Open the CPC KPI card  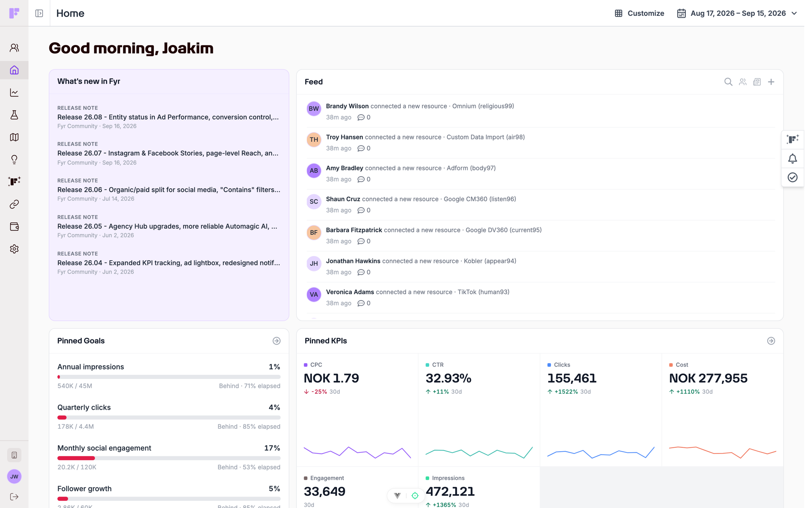[x=357, y=410]
